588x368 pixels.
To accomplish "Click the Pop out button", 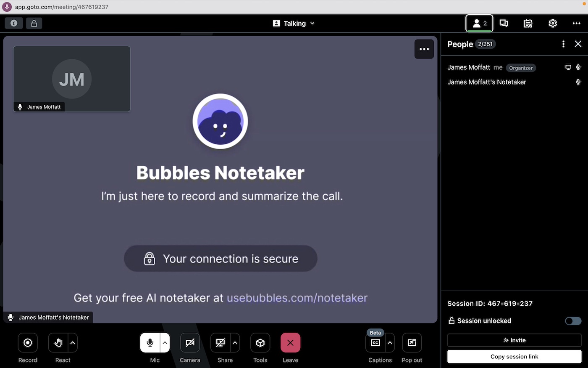I will point(412,343).
